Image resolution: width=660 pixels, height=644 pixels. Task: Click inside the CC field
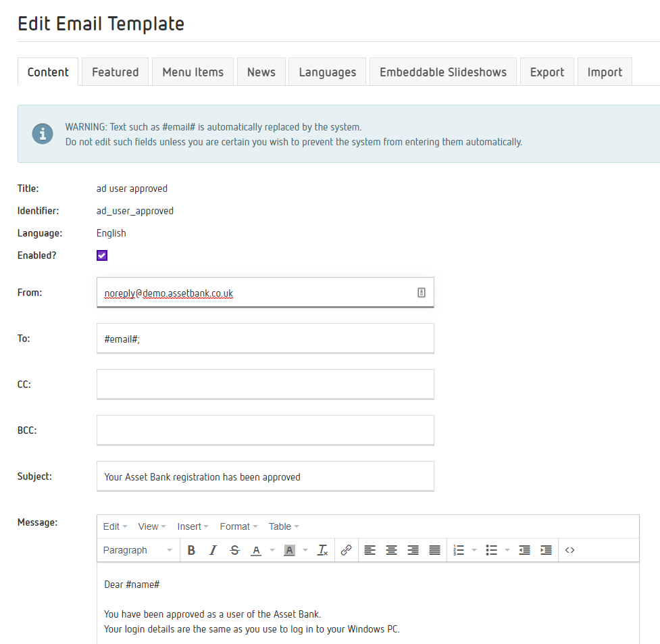pyautogui.click(x=265, y=384)
